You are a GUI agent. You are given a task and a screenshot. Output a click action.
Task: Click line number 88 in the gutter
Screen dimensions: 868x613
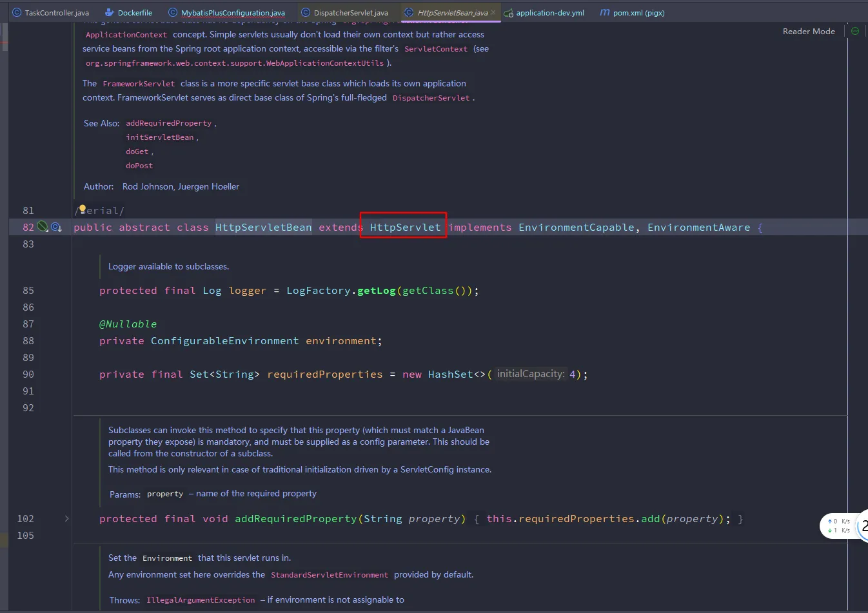28,340
